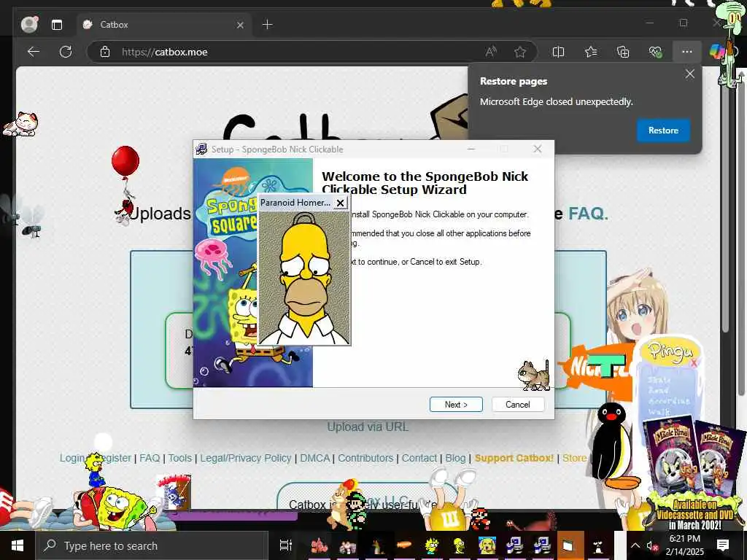Click the Read aloud icon in address bar
This screenshot has width=747, height=560.
point(491,52)
